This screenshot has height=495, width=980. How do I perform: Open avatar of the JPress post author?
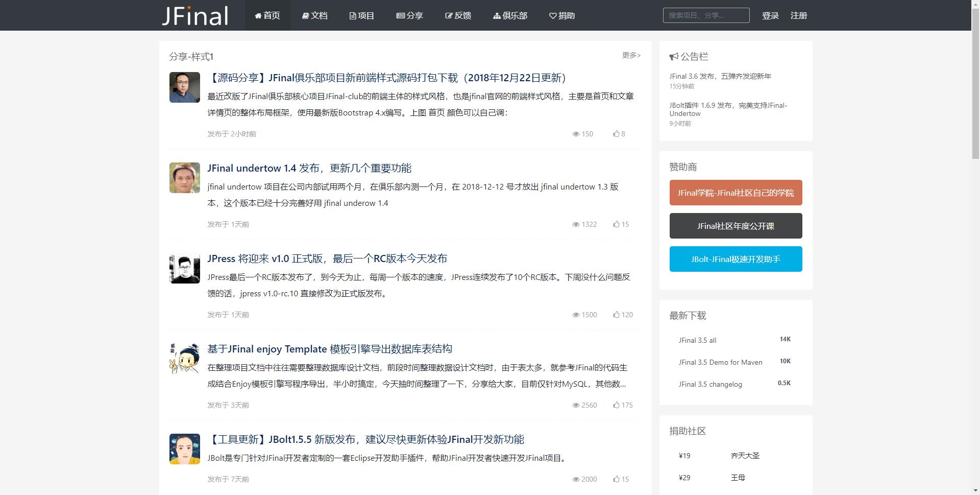pyautogui.click(x=184, y=268)
